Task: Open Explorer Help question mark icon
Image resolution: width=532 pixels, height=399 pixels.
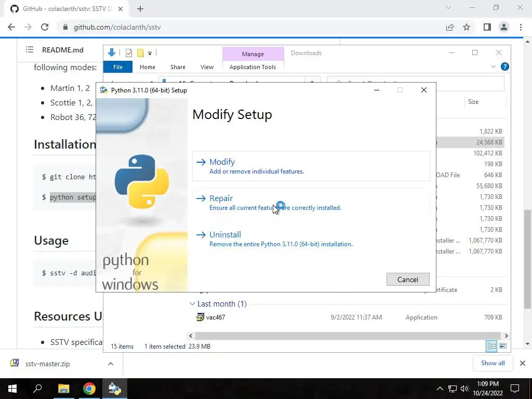Action: pos(505,66)
